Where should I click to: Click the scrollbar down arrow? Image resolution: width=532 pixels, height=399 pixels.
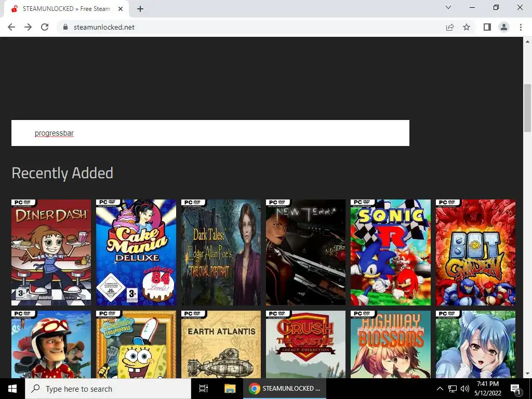click(x=527, y=374)
